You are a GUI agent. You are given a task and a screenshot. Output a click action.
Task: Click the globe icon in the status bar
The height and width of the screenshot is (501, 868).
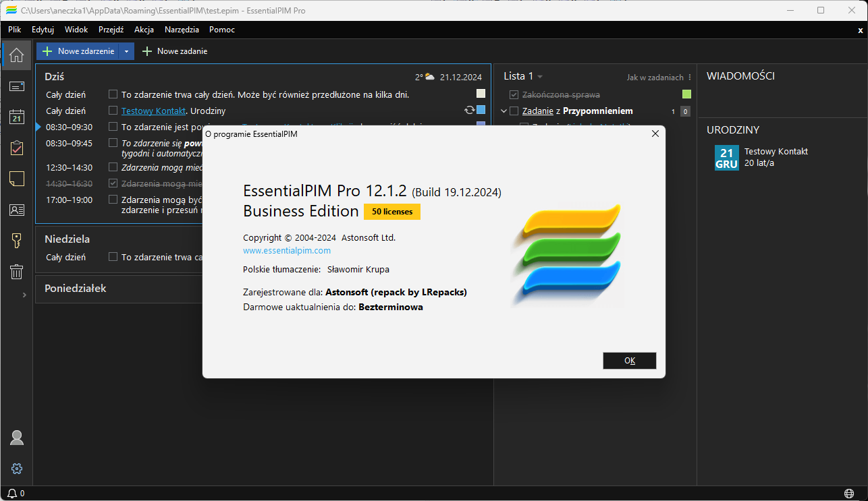coord(848,494)
